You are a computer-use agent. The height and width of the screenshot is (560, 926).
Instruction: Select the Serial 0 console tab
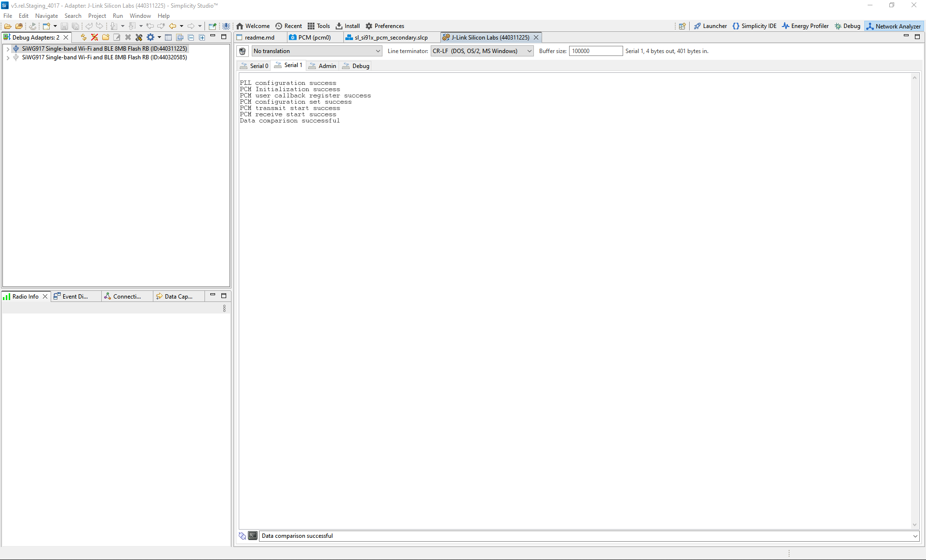(x=254, y=66)
